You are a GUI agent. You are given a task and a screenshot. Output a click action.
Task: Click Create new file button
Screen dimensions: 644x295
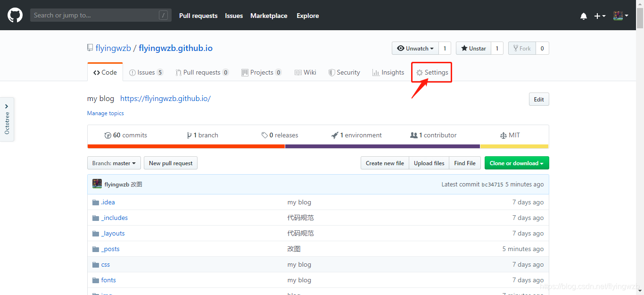tap(385, 163)
